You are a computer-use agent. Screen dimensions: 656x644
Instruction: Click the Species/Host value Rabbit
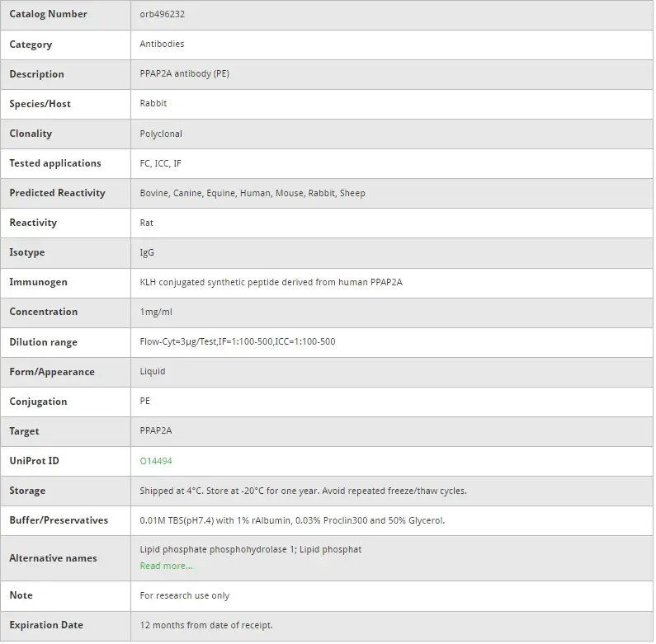pyautogui.click(x=153, y=104)
